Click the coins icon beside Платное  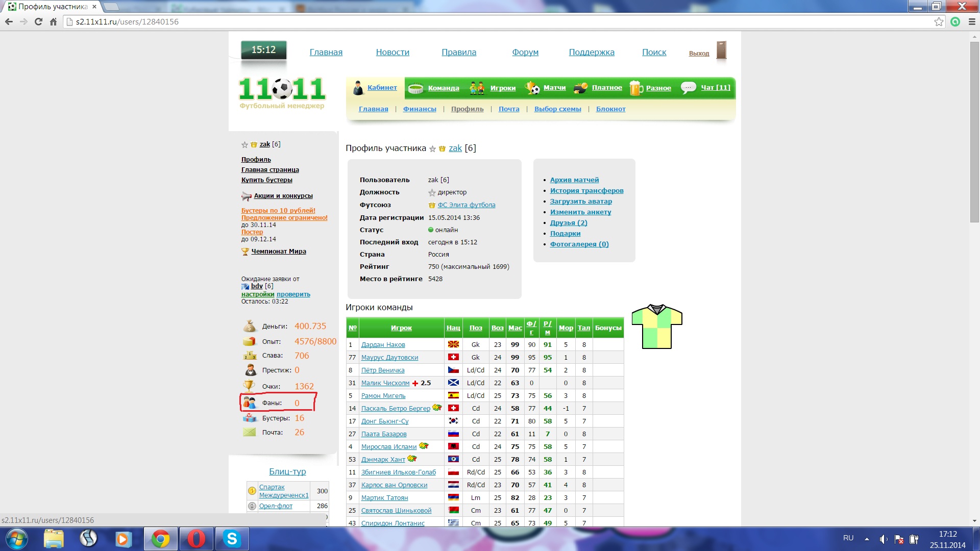[x=581, y=88]
